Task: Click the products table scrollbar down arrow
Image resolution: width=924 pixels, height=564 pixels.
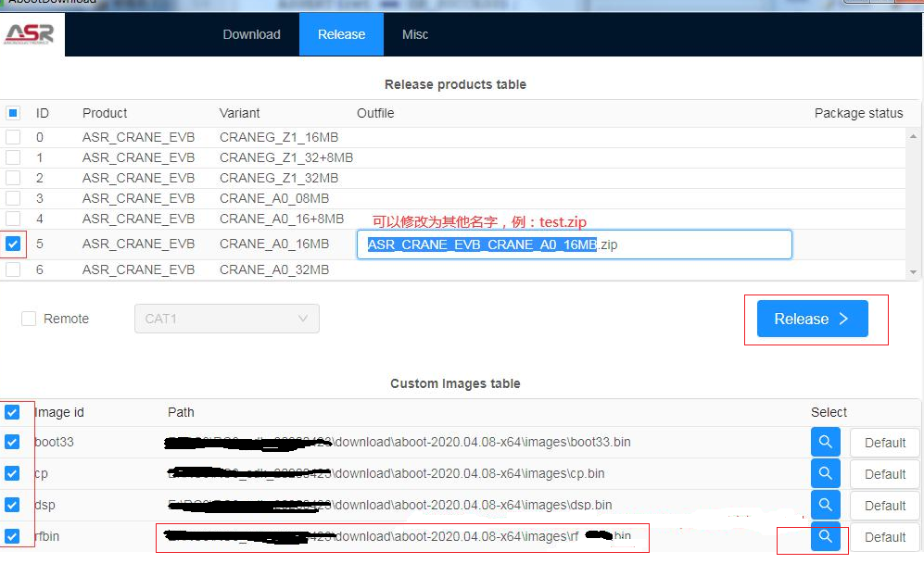Action: (913, 272)
